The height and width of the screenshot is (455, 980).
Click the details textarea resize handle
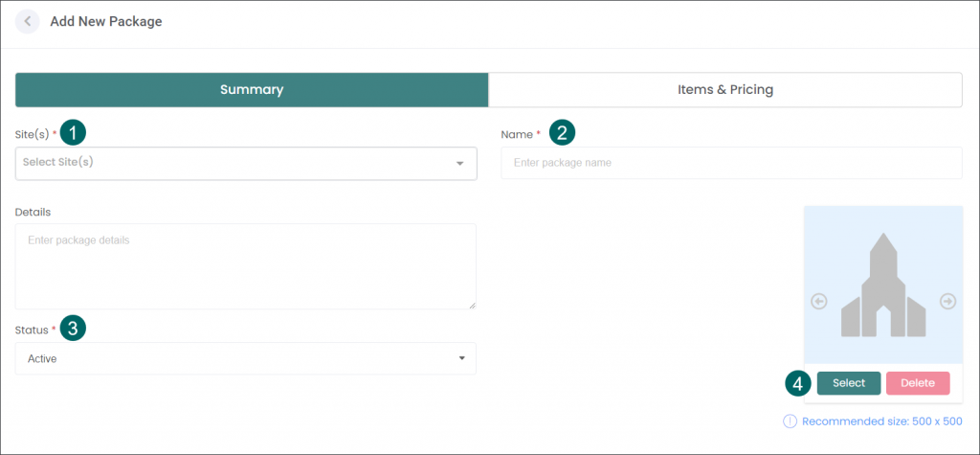point(472,305)
